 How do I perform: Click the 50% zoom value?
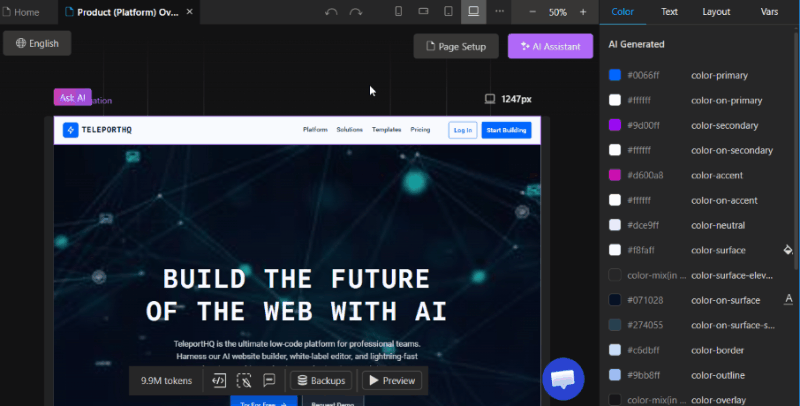[x=558, y=12]
